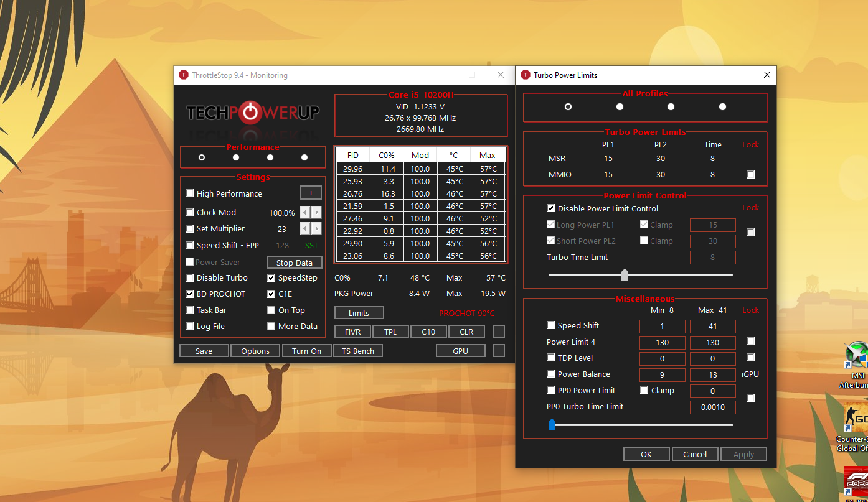Click the CLR button to reset values
The width and height of the screenshot is (868, 502).
[466, 332]
